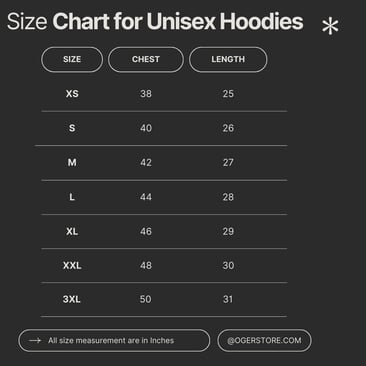The image size is (366, 366).
Task: Click the length value 27 for M
Action: 228,162
